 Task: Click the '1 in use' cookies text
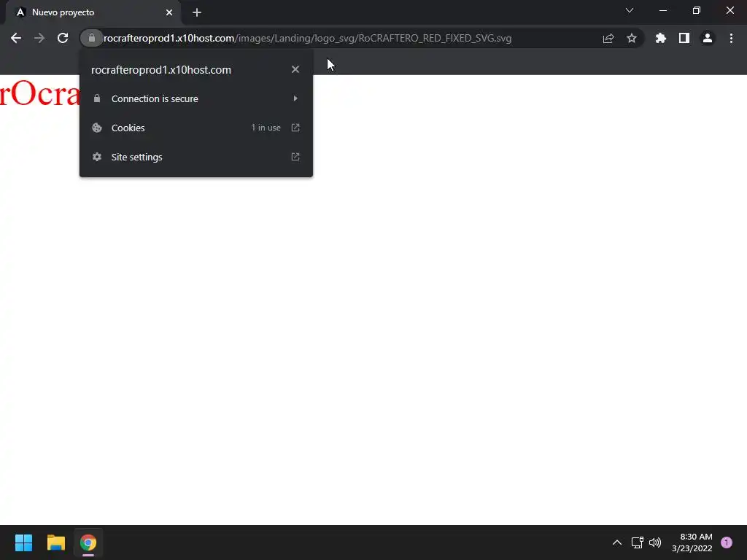pos(266,128)
